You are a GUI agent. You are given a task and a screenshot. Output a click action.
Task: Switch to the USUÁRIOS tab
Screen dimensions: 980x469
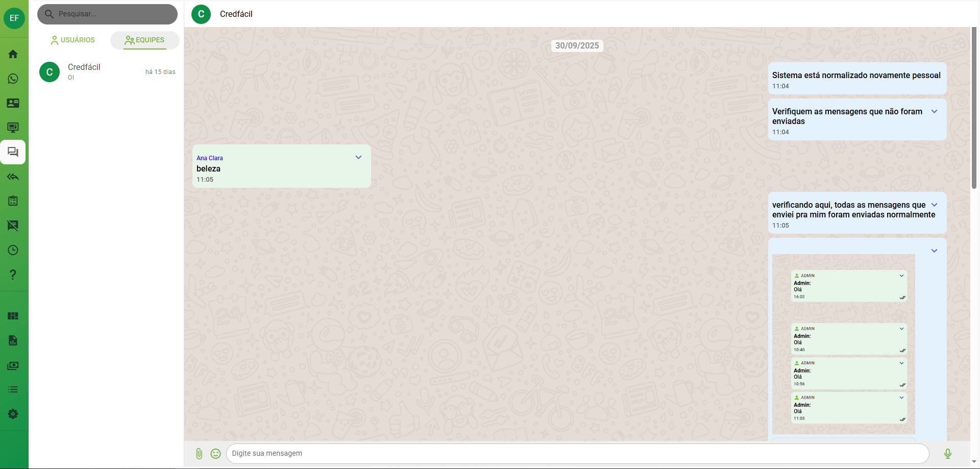(72, 40)
